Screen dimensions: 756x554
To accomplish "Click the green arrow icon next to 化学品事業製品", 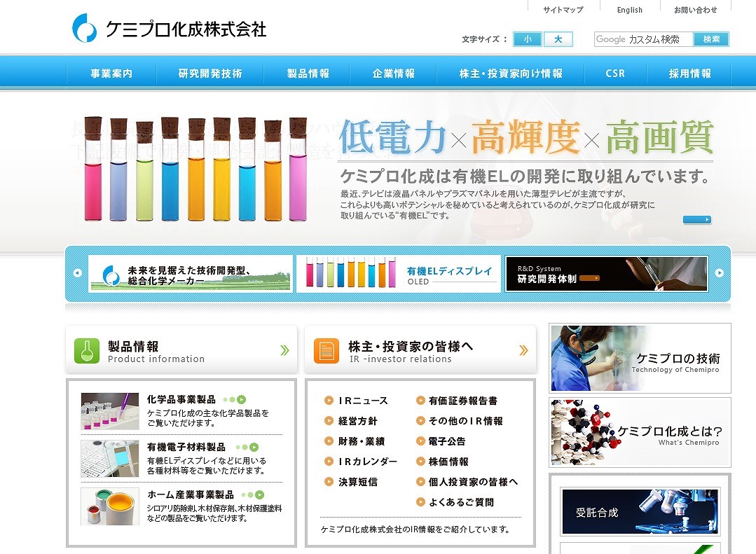I will click(241, 400).
